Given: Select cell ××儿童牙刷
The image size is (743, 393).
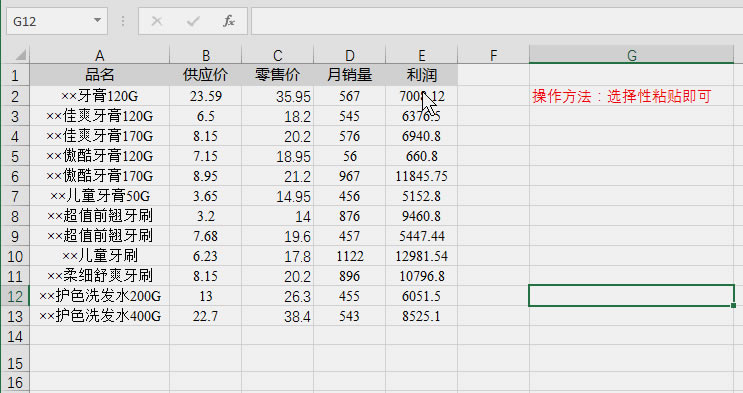Looking at the screenshot, I should click(100, 256).
